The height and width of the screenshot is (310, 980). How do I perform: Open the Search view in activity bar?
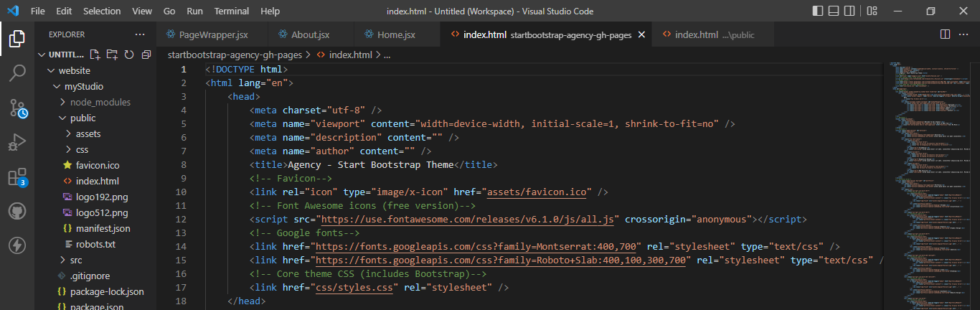(17, 73)
